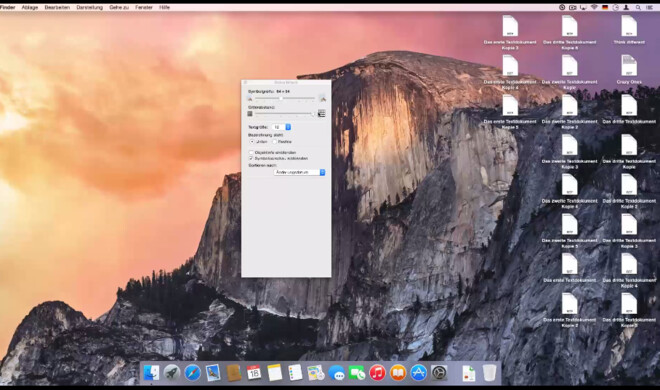The width and height of the screenshot is (660, 390).
Task: Click German flag input source icon
Action: click(605, 7)
